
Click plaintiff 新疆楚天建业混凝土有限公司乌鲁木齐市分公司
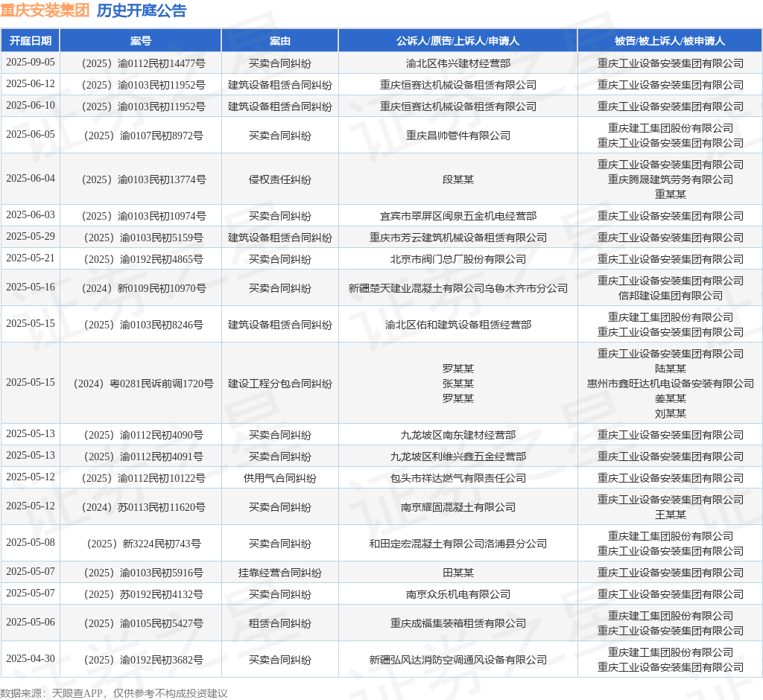(x=458, y=288)
